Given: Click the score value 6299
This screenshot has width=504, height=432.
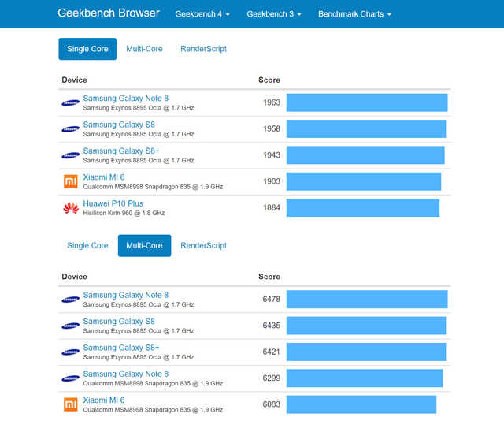Looking at the screenshot, I should click(x=272, y=378).
